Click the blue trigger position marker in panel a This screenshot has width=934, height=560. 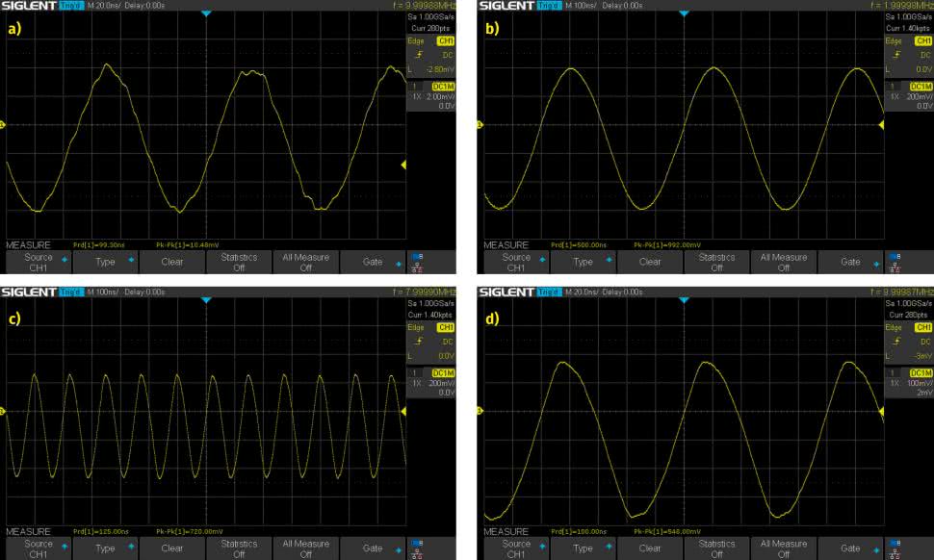tap(206, 15)
